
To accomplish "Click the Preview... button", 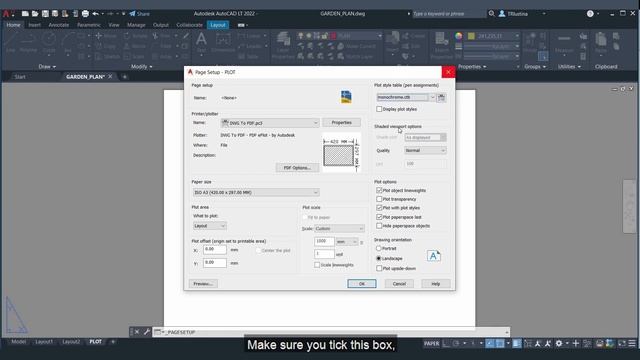I will pyautogui.click(x=203, y=284).
